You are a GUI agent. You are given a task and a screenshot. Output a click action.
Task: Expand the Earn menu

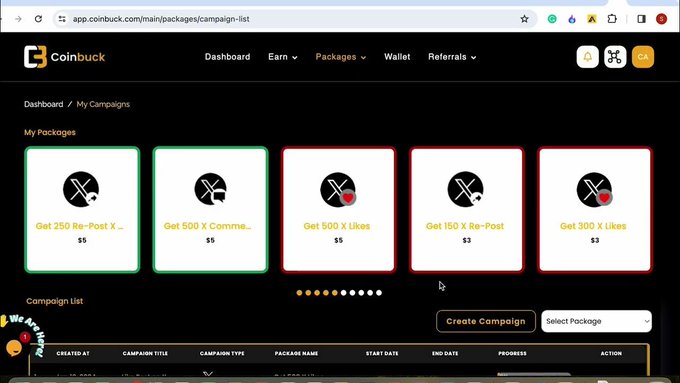(x=283, y=57)
